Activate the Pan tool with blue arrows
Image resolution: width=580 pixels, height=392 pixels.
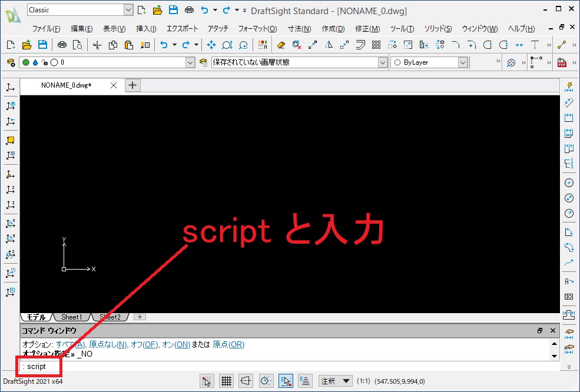click(211, 45)
